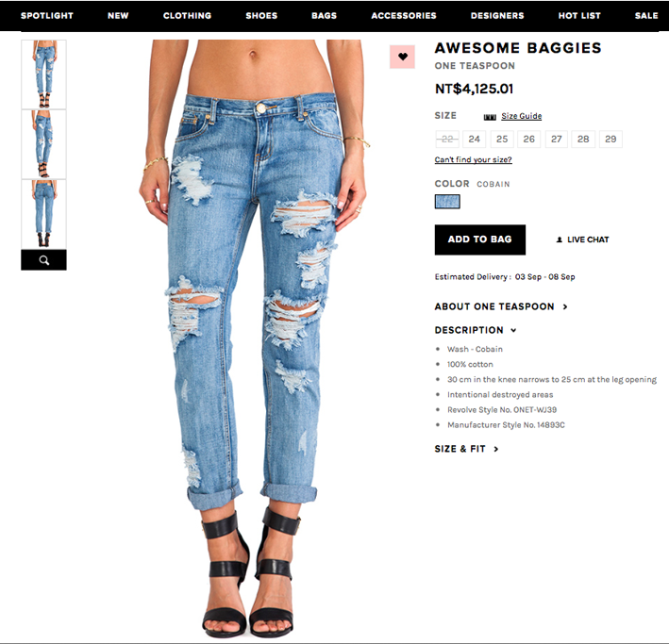Select size 24
The image size is (669, 644).
(474, 139)
